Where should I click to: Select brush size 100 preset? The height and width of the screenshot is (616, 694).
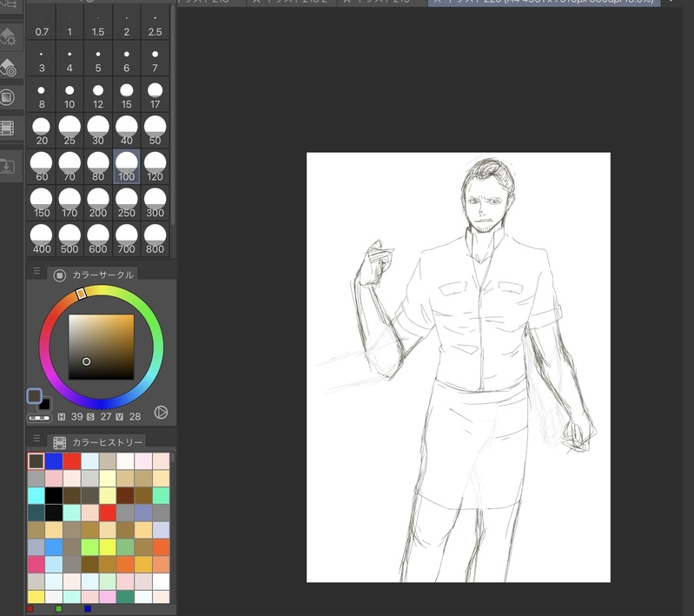(127, 165)
